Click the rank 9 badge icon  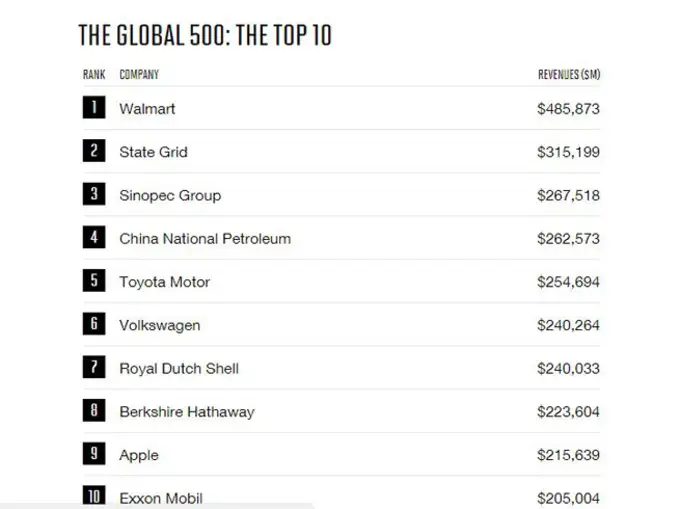[93, 454]
